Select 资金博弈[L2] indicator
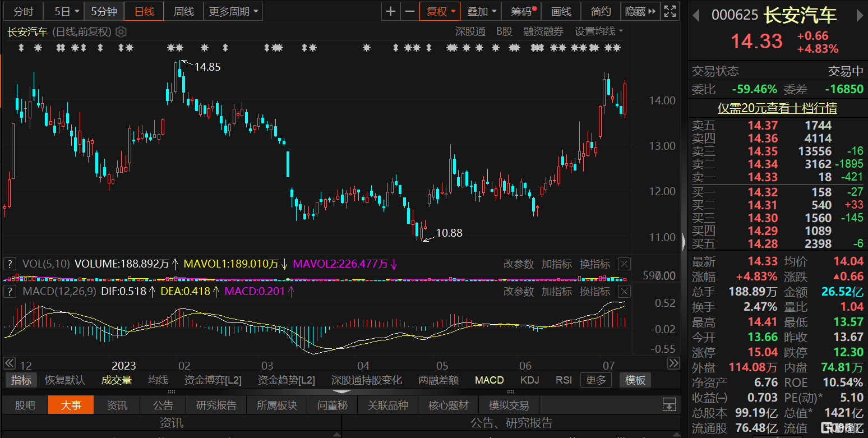Image resolution: width=868 pixels, height=438 pixels. [x=213, y=380]
